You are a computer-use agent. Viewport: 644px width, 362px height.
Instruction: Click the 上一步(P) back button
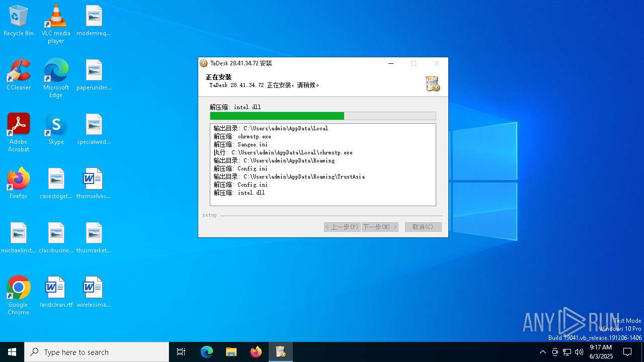(342, 227)
